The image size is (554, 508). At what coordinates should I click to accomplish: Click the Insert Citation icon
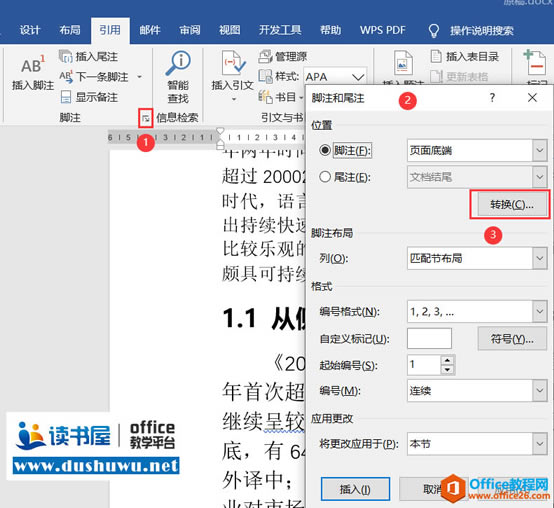pos(233,63)
